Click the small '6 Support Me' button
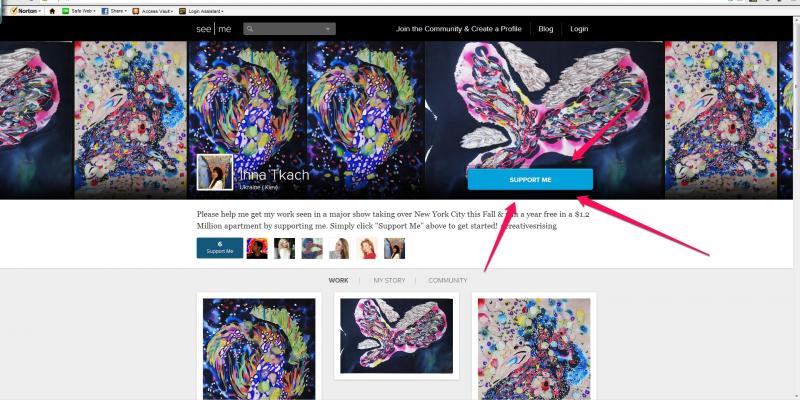Screen dimensions: 800x400 [x=219, y=249]
